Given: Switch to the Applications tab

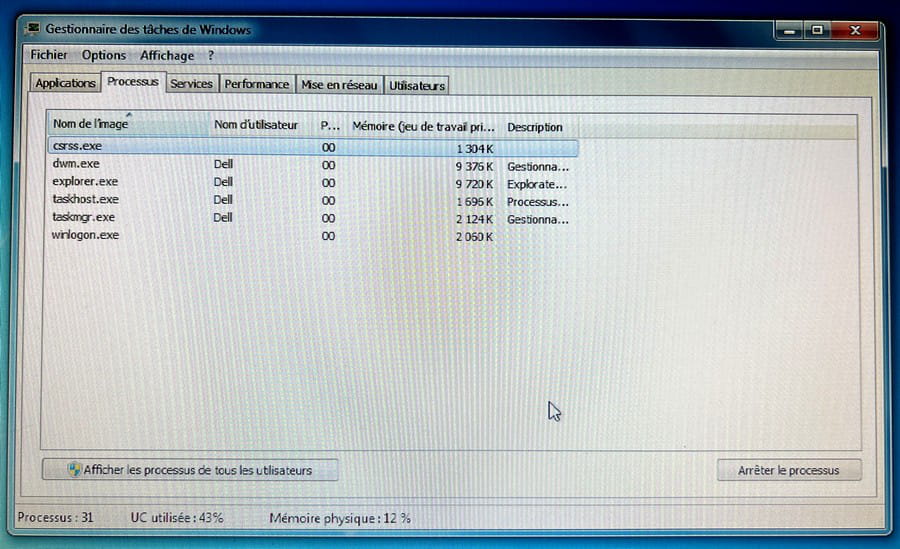Looking at the screenshot, I should pyautogui.click(x=65, y=83).
